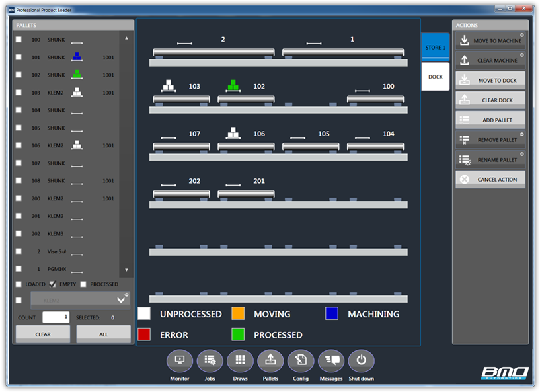Click the Shut down power icon
This screenshot has height=392, width=540.
tap(361, 360)
